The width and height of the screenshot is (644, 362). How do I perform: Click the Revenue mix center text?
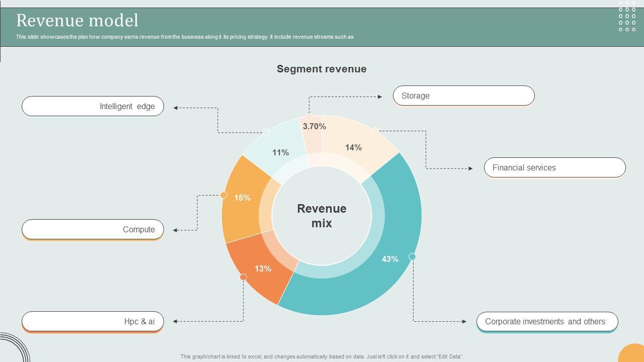pyautogui.click(x=321, y=216)
